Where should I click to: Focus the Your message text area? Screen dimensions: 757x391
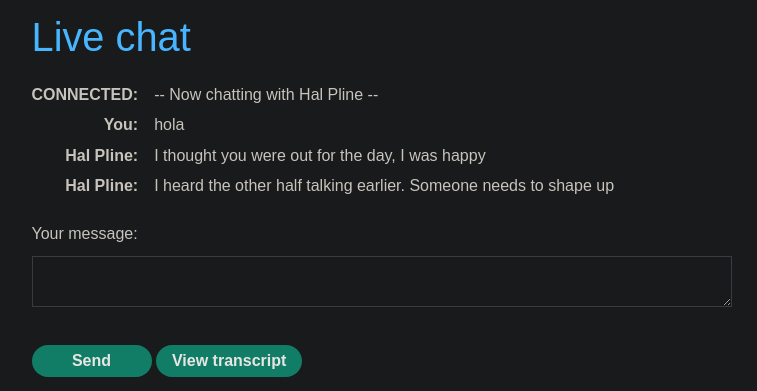[x=382, y=281]
